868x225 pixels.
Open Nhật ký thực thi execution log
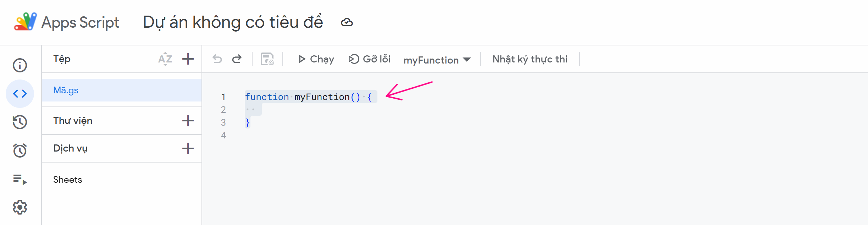[530, 59]
